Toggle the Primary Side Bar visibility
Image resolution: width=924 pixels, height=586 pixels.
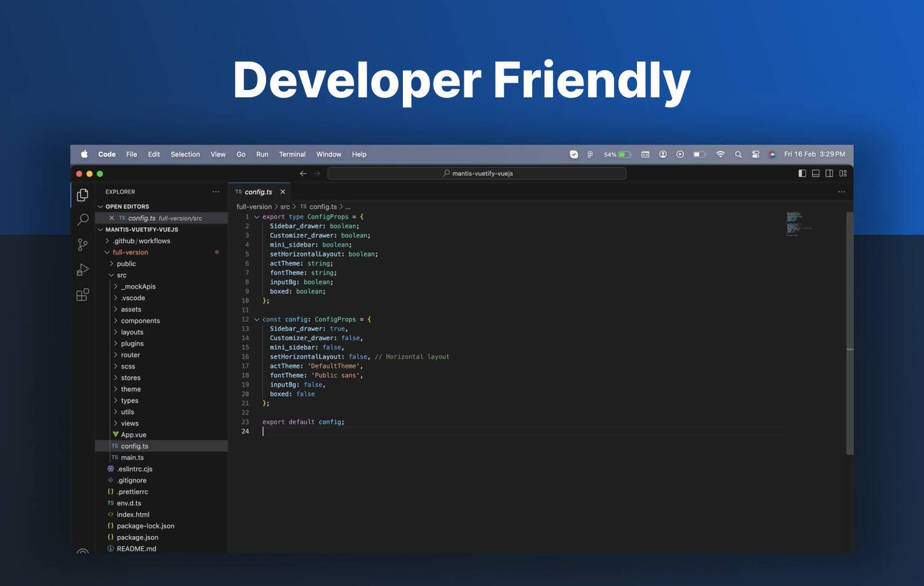click(x=802, y=173)
